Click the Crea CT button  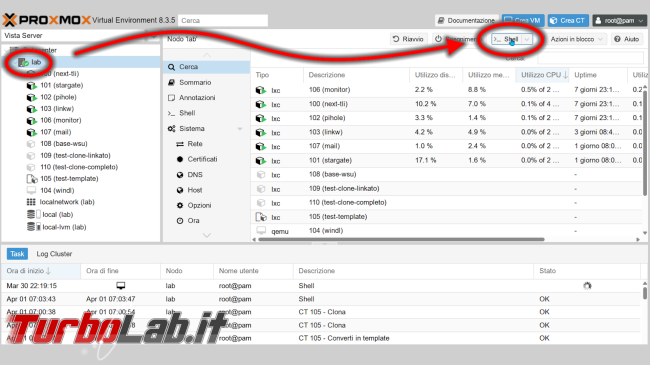568,20
